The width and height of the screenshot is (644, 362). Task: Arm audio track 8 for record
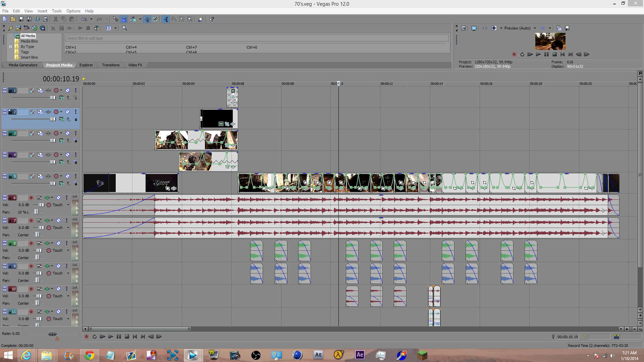click(x=31, y=243)
